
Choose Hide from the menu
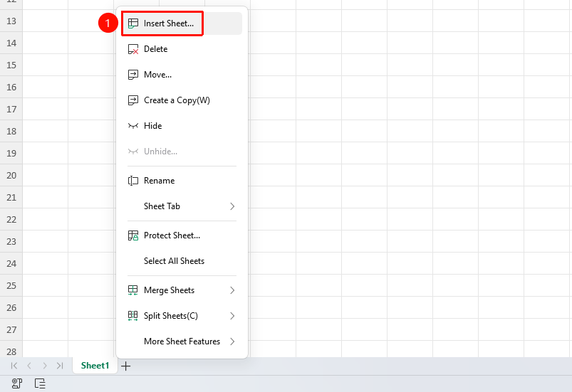(x=182, y=126)
